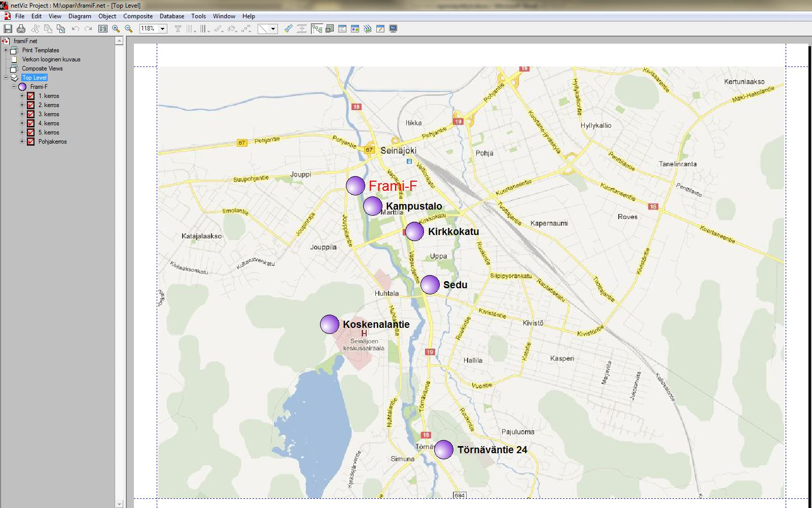Open the Tools menu
This screenshot has width=812, height=508.
(x=198, y=16)
